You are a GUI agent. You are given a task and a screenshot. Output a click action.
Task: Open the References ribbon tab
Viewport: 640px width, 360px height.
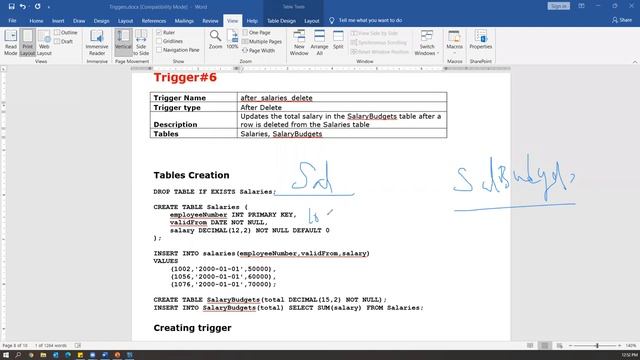(x=154, y=20)
